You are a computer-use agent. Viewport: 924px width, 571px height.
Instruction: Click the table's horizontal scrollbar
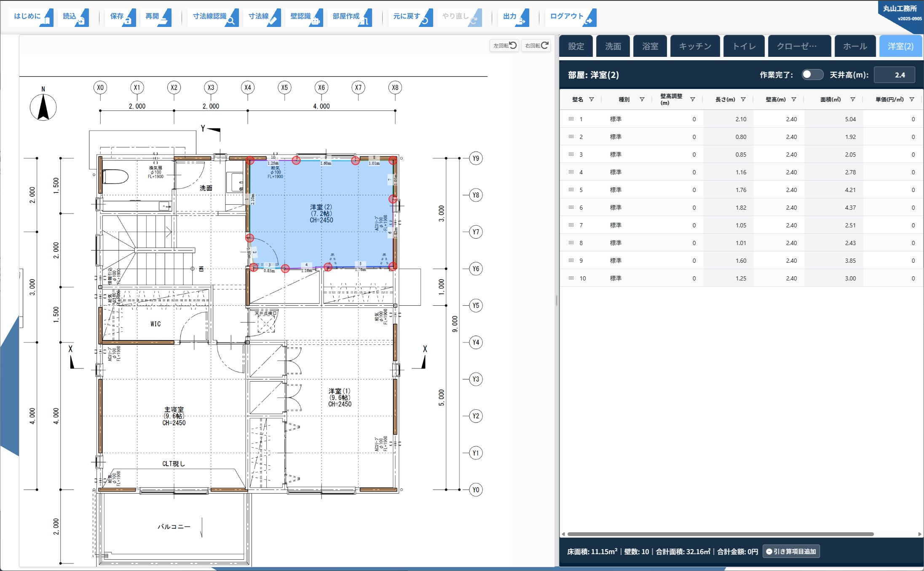click(x=720, y=534)
